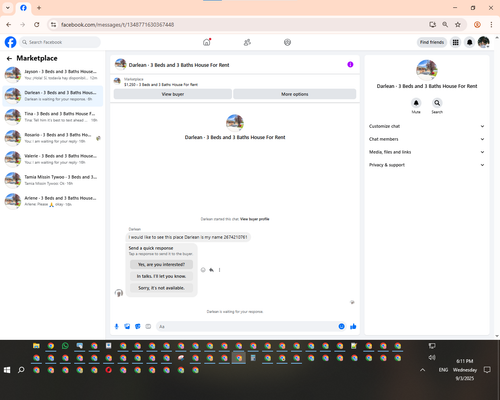This screenshot has height=400, width=500.
Task: Click the View buyer button
Action: [173, 94]
